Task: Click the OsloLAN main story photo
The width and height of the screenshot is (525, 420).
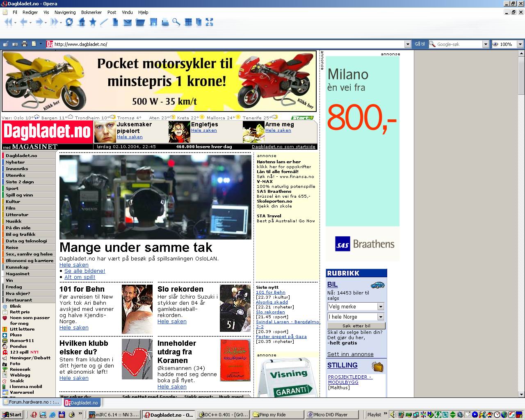Action: coord(155,197)
